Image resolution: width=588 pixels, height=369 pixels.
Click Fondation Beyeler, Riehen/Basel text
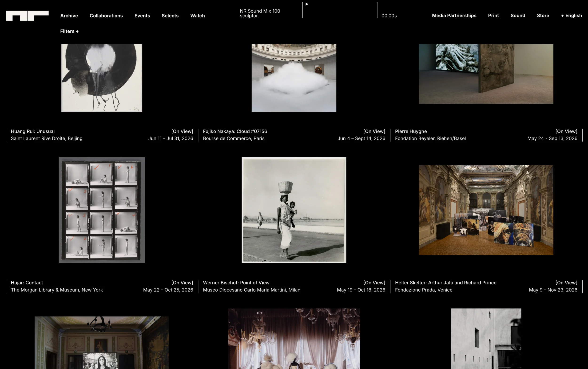pyautogui.click(x=430, y=138)
